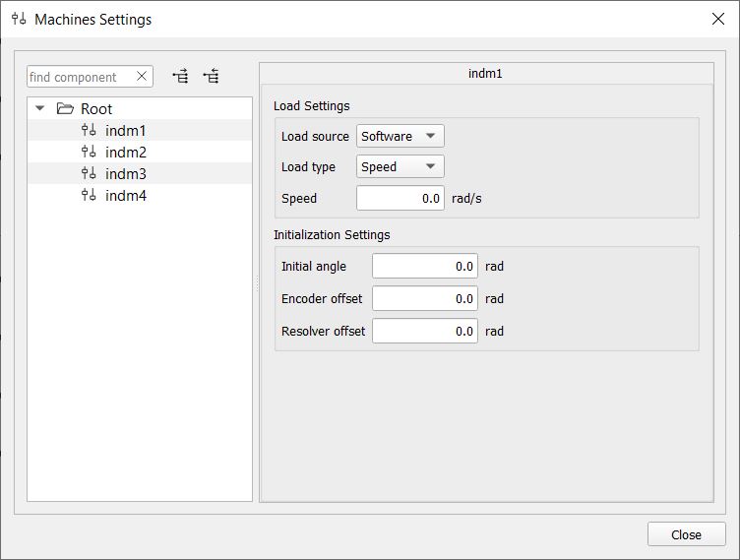Image resolution: width=740 pixels, height=560 pixels.
Task: Select the Root tree item label
Action: point(96,109)
